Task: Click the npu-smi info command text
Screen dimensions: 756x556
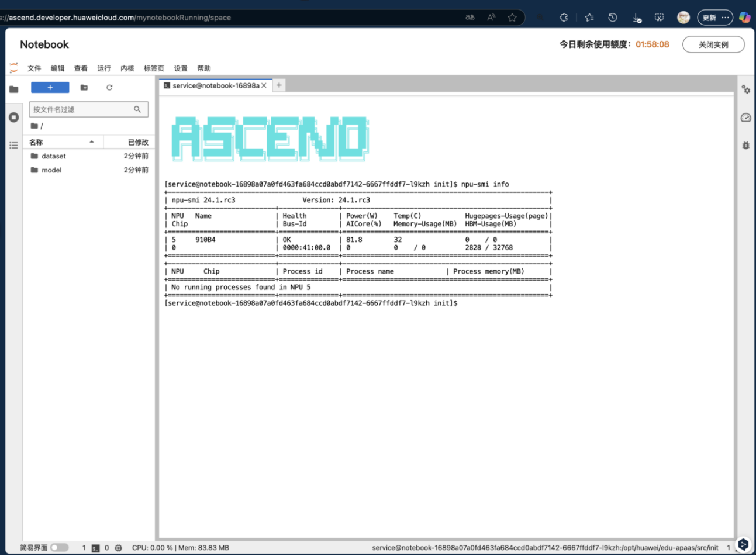Action: point(485,184)
